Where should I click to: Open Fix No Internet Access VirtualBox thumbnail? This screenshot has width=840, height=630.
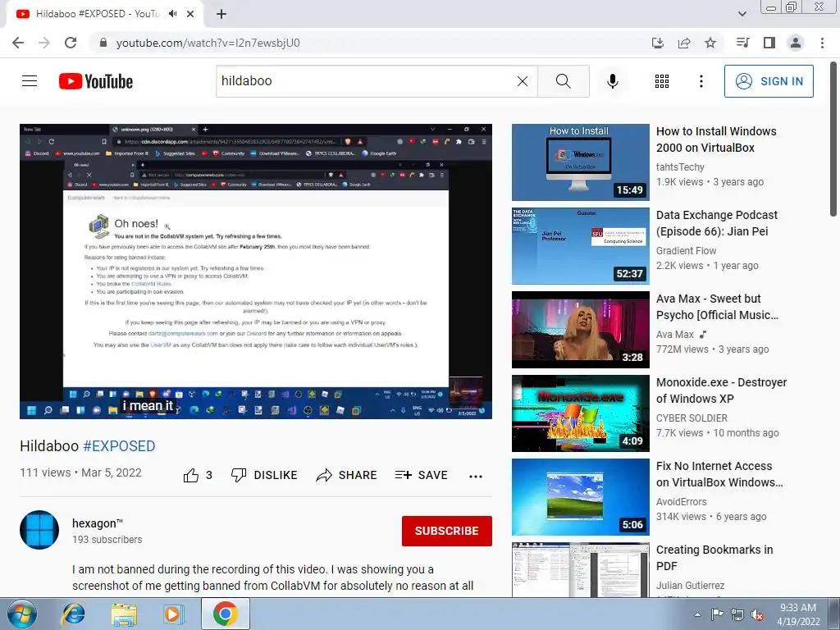[580, 496]
